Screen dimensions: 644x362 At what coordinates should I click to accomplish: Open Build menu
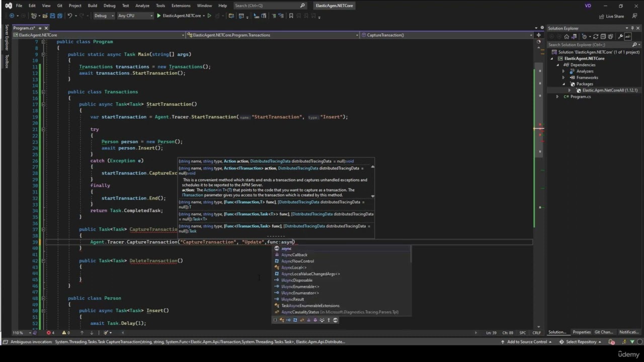point(92,6)
